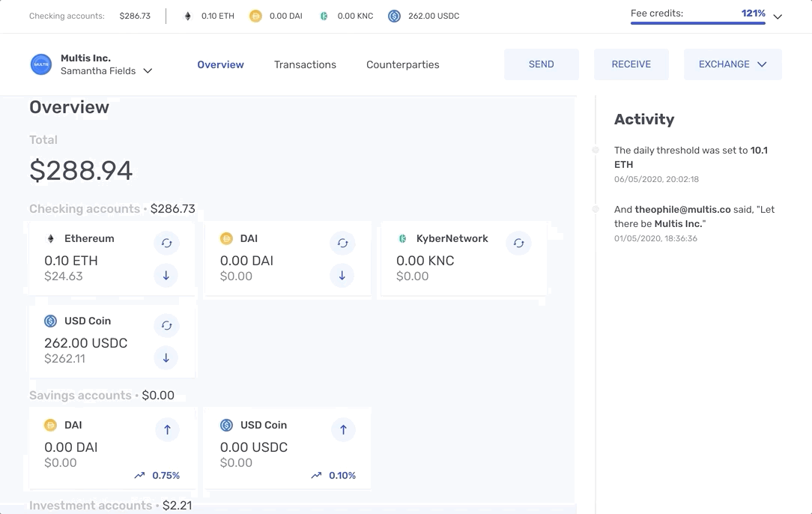Click the 121% fee credits value
The height and width of the screenshot is (514, 812).
[x=753, y=13]
